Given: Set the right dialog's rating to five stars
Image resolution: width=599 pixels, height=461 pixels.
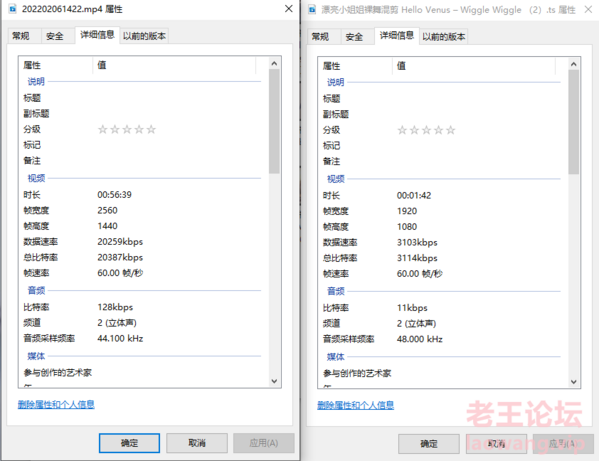Looking at the screenshot, I should click(x=451, y=130).
